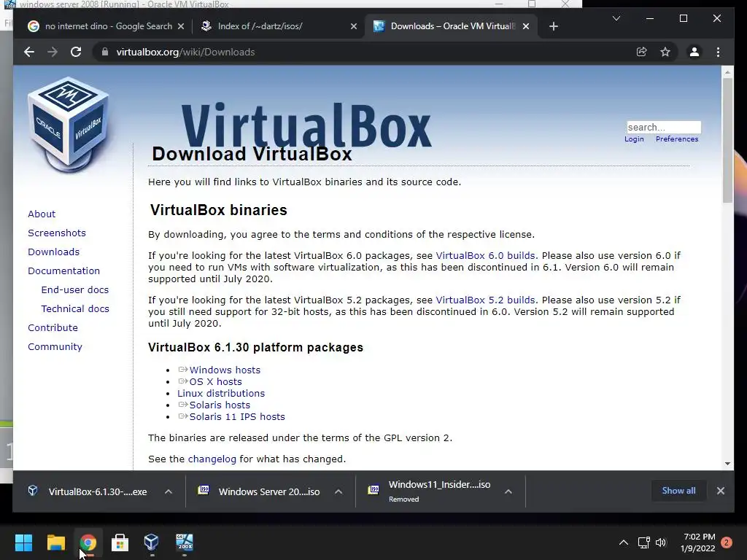View site info via the padlock icon
This screenshot has width=747, height=560.
[105, 52]
